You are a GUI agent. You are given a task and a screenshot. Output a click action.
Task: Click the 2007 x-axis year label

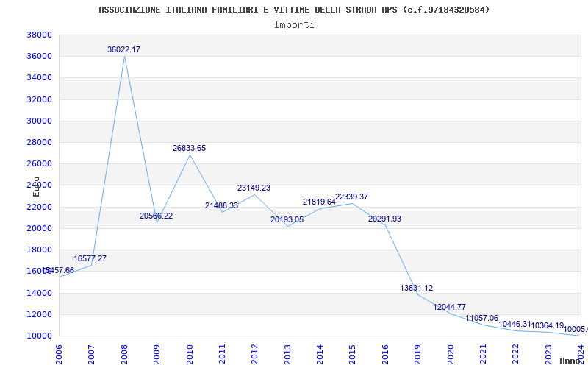91,354
